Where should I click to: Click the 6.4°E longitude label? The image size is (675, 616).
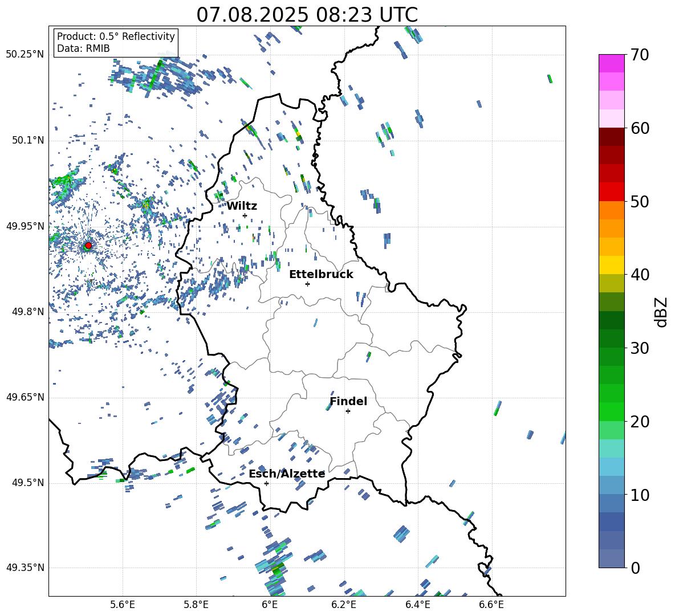(x=417, y=605)
